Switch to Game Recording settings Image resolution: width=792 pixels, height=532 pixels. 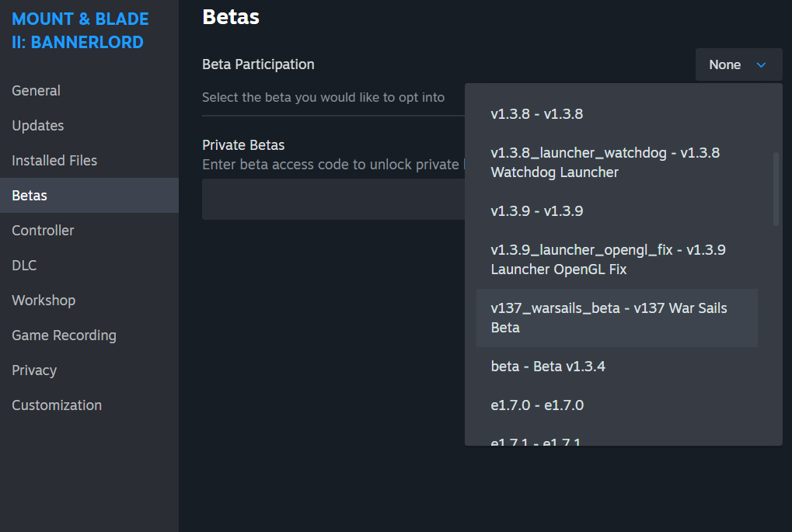click(x=64, y=336)
